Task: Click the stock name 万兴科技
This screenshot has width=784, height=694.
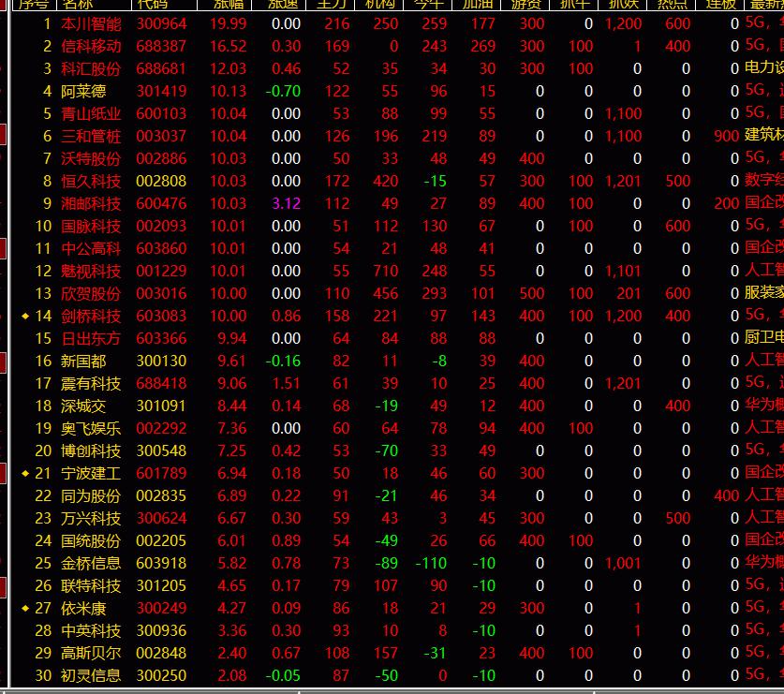Action: (91, 518)
